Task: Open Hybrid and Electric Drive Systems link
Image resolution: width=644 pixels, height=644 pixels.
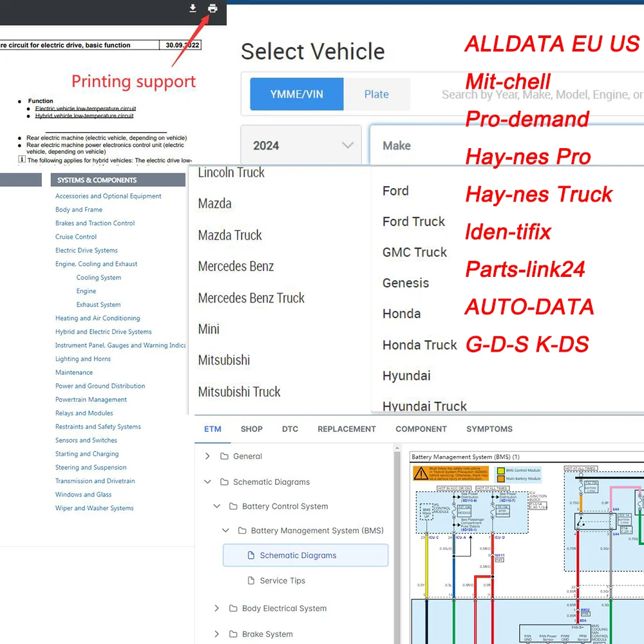Action: tap(104, 332)
